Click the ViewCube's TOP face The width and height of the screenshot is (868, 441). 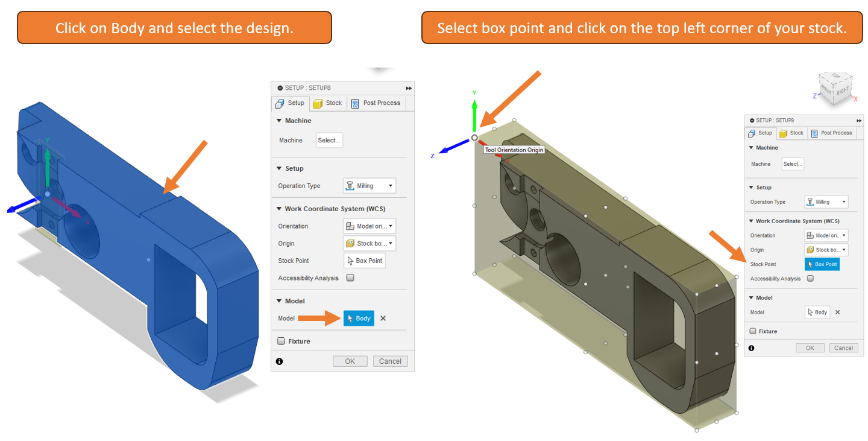click(836, 77)
